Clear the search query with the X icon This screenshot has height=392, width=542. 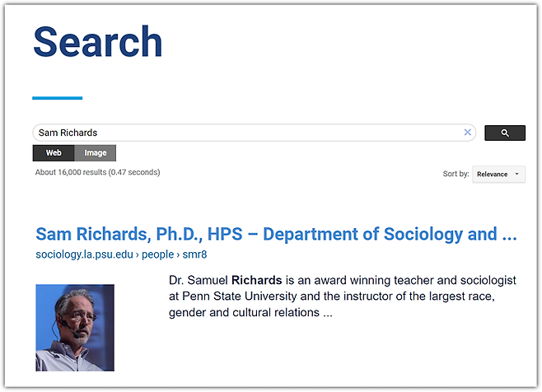[x=468, y=133]
